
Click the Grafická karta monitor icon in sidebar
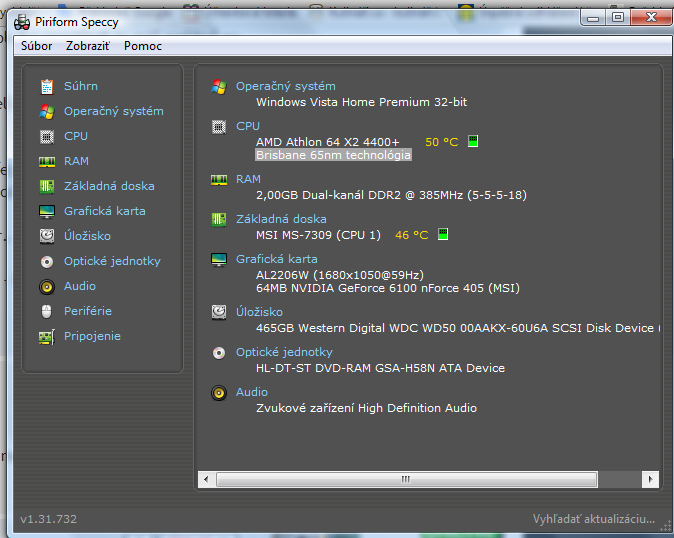(x=47, y=211)
